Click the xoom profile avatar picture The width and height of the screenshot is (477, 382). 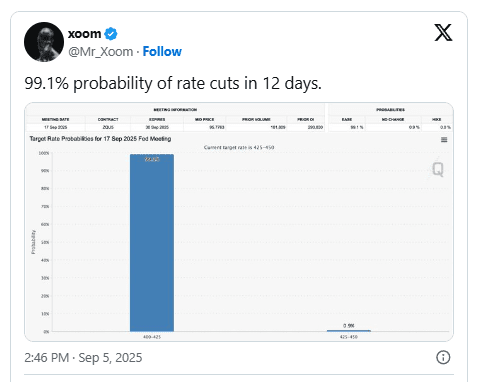[x=44, y=42]
